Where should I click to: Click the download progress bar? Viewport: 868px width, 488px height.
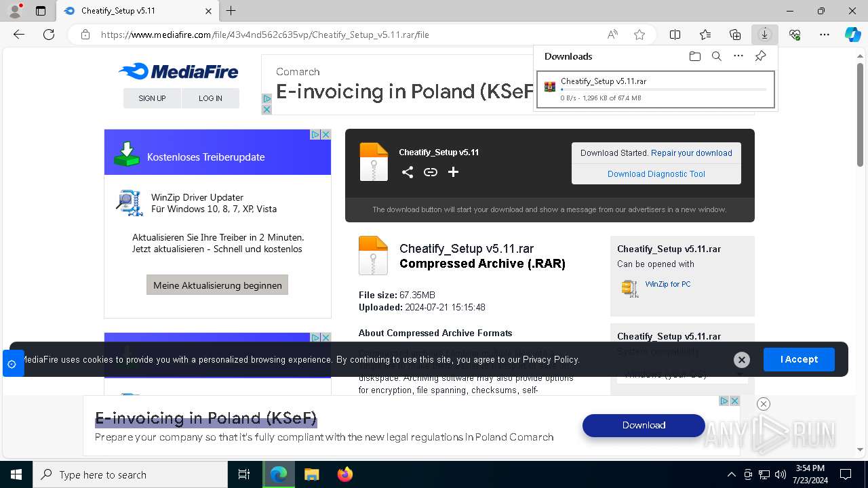[663, 89]
